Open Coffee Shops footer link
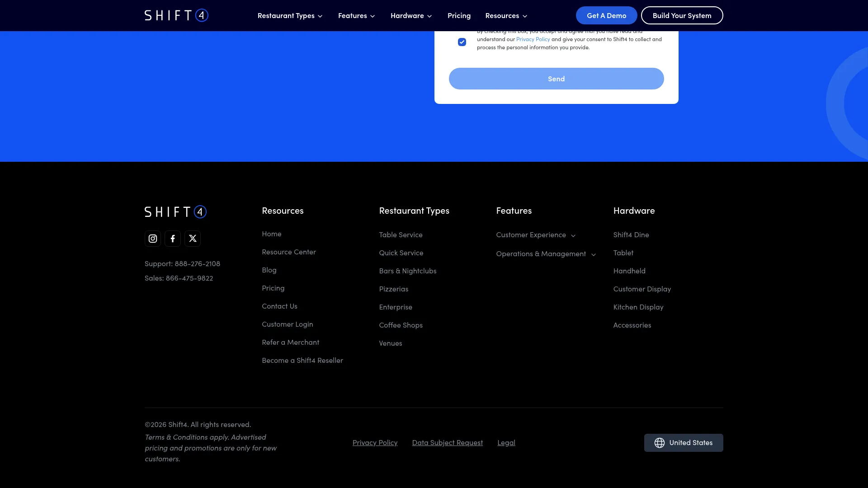 tap(401, 325)
